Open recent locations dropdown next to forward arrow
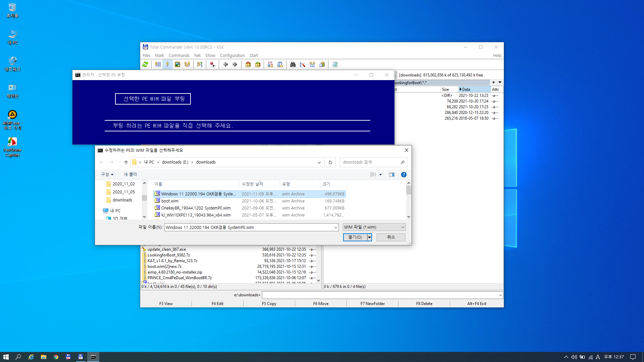The image size is (644, 362). [119, 162]
